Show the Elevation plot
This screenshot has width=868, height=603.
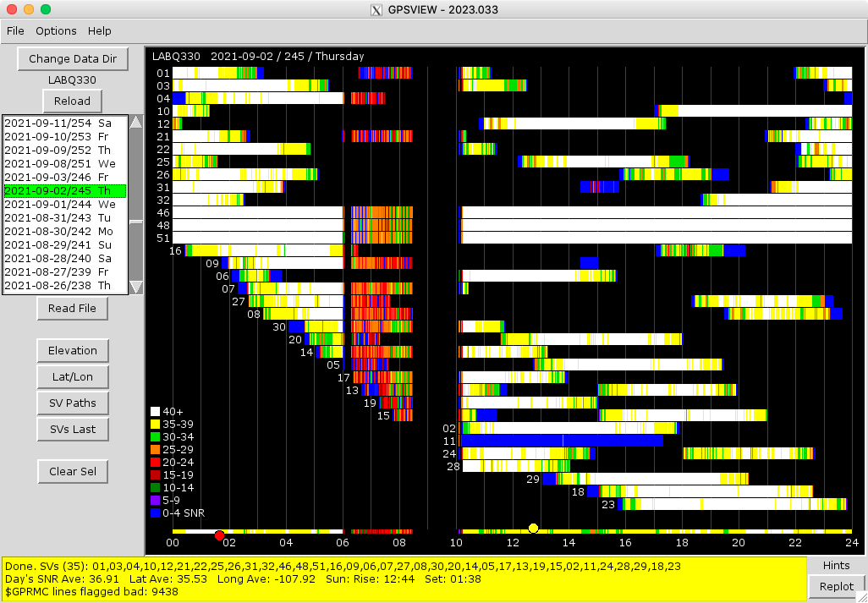[73, 350]
